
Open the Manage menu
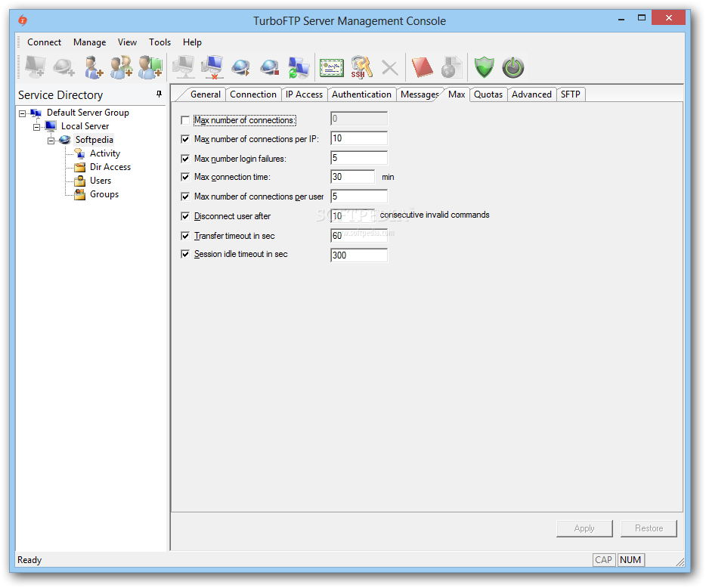90,42
